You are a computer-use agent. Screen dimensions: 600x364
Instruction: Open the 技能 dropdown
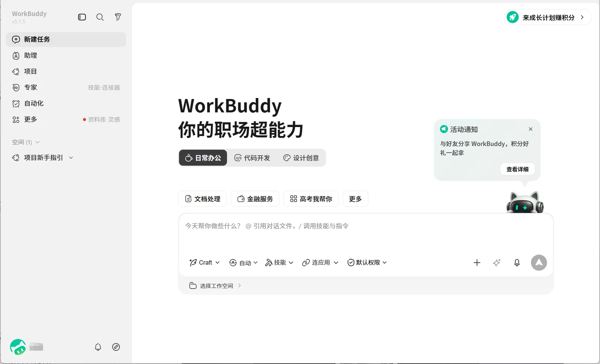[x=279, y=262]
